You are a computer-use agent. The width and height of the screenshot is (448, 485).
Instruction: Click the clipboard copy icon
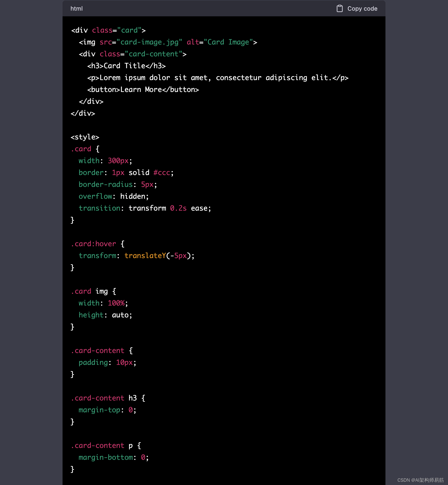[x=339, y=9]
